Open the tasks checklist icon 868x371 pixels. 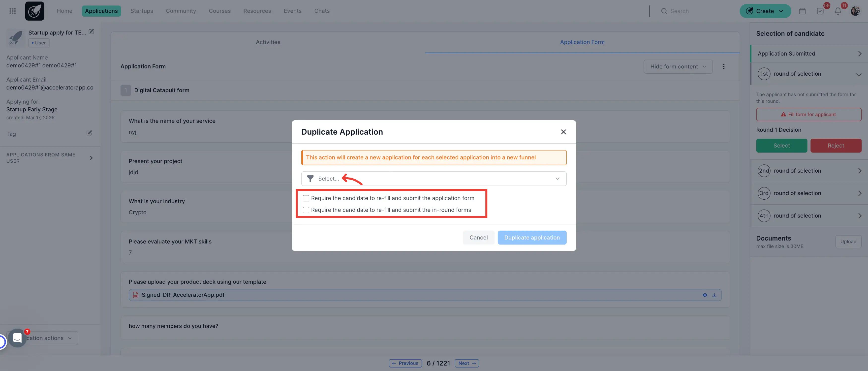[x=820, y=11]
